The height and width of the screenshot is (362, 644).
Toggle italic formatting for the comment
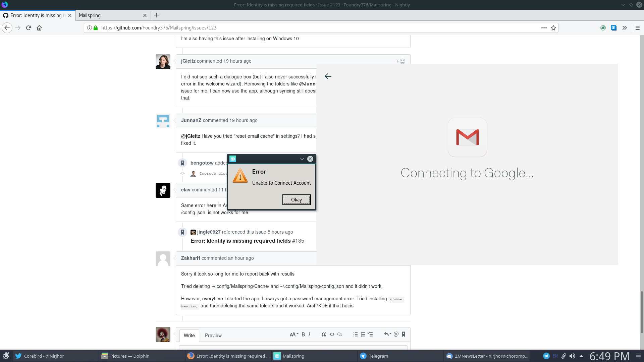pyautogui.click(x=309, y=334)
